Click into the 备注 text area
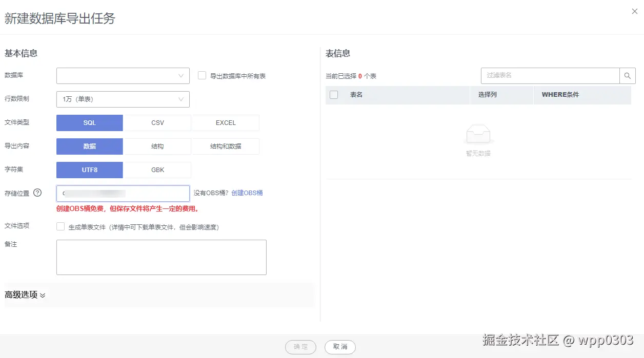644x358 pixels. click(162, 257)
